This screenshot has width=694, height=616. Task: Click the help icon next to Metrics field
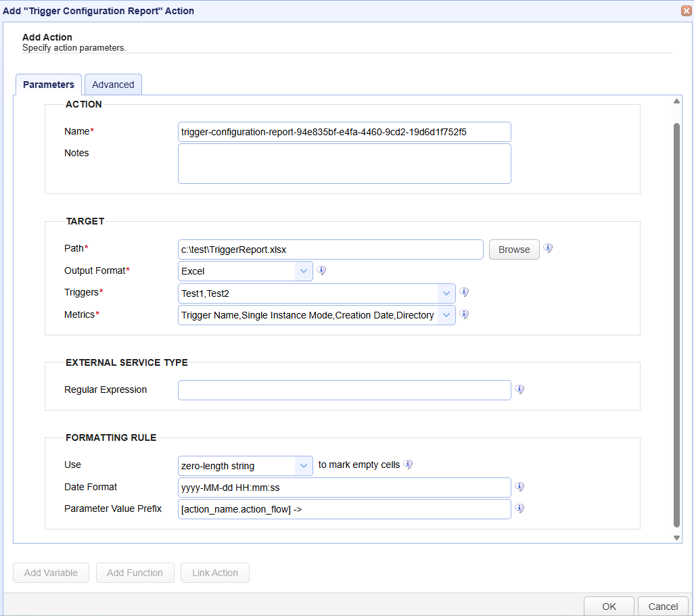pyautogui.click(x=464, y=314)
